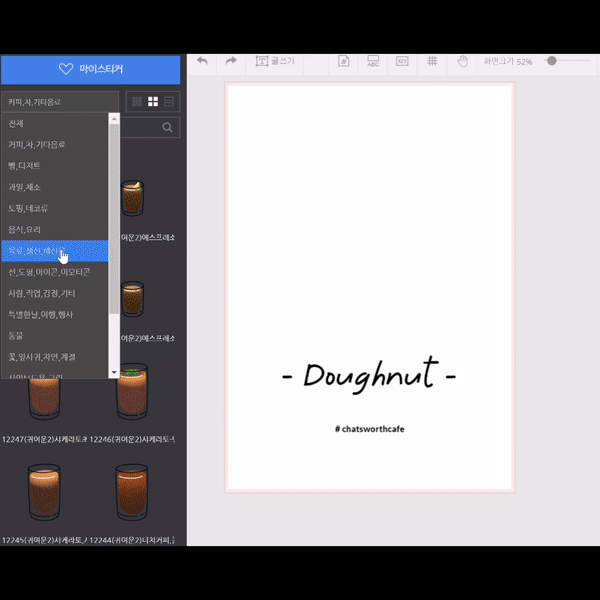Switch to medium four-square grid view
Image resolution: width=600 pixels, height=600 pixels.
coord(153,101)
